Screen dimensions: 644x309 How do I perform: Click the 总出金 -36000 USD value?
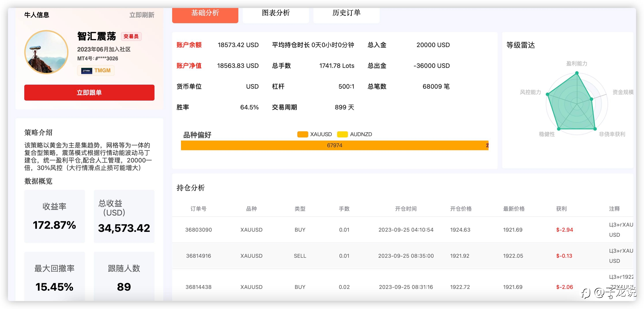click(x=431, y=66)
